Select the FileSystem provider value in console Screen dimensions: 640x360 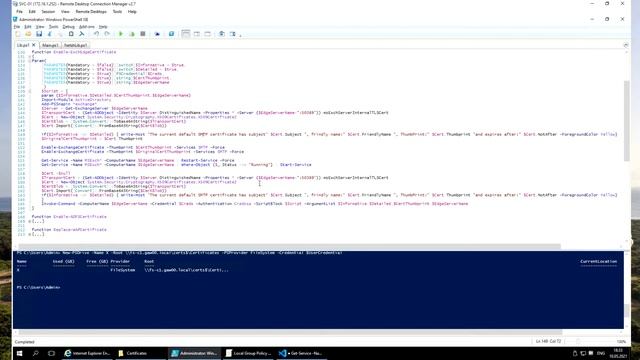click(x=122, y=270)
